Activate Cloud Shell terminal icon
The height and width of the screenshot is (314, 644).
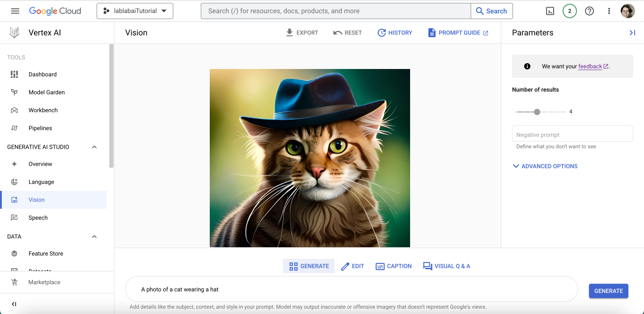pyautogui.click(x=551, y=11)
